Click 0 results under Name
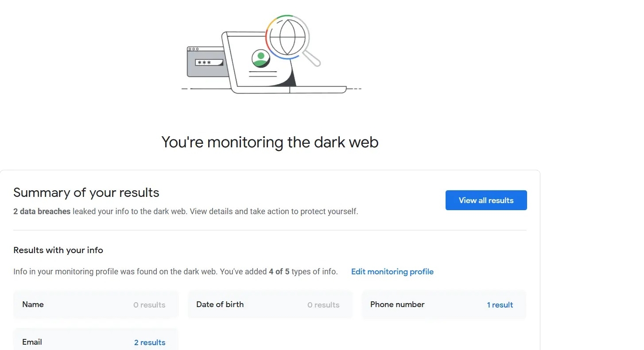 tap(149, 305)
